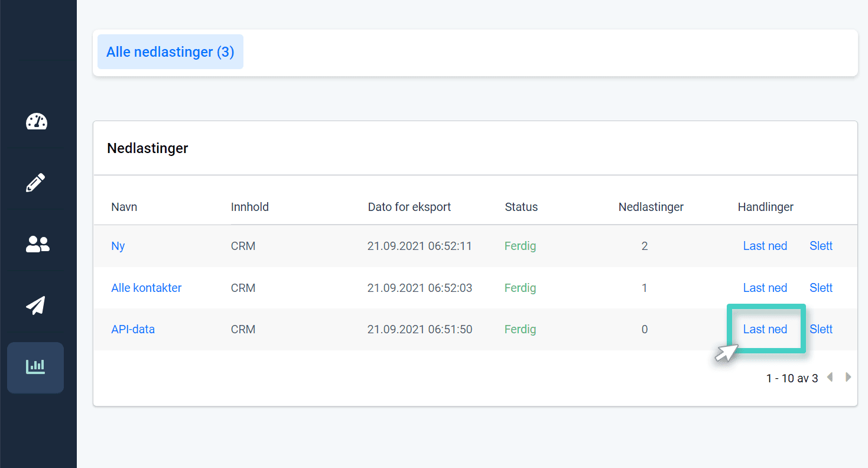The width and height of the screenshot is (868, 468).
Task: Delete the Ny export with Slett
Action: click(821, 246)
